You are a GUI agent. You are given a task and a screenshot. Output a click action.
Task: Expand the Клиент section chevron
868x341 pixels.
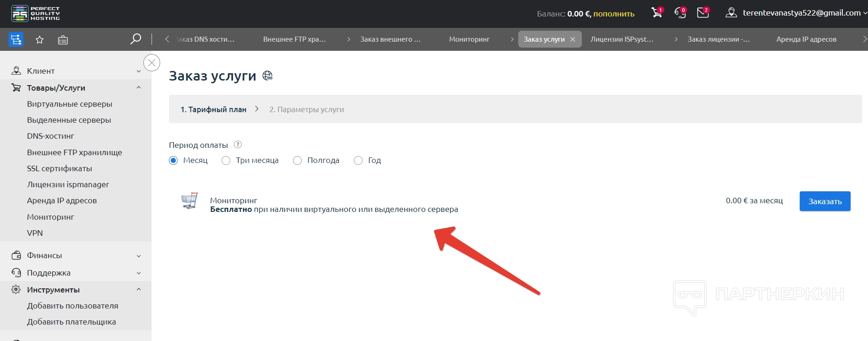pyautogui.click(x=139, y=71)
